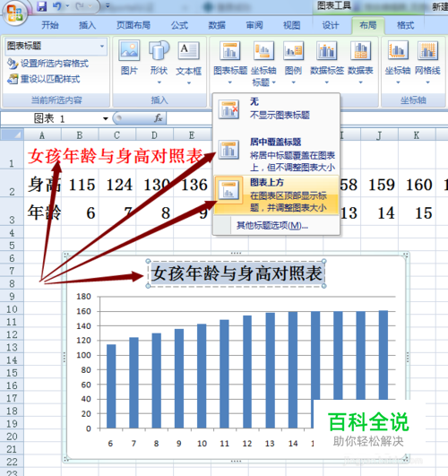
Task: Open the 数据表 data table menu
Action: (x=360, y=62)
